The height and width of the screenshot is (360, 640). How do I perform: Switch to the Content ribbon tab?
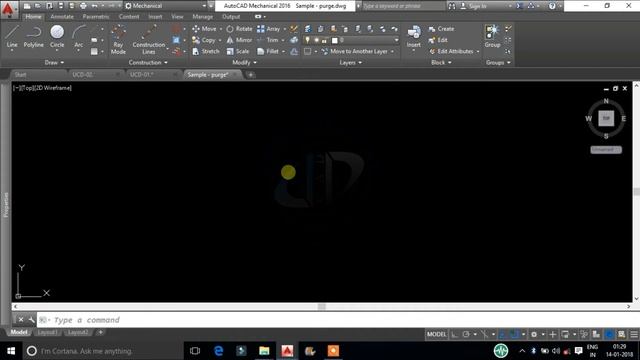(x=129, y=17)
